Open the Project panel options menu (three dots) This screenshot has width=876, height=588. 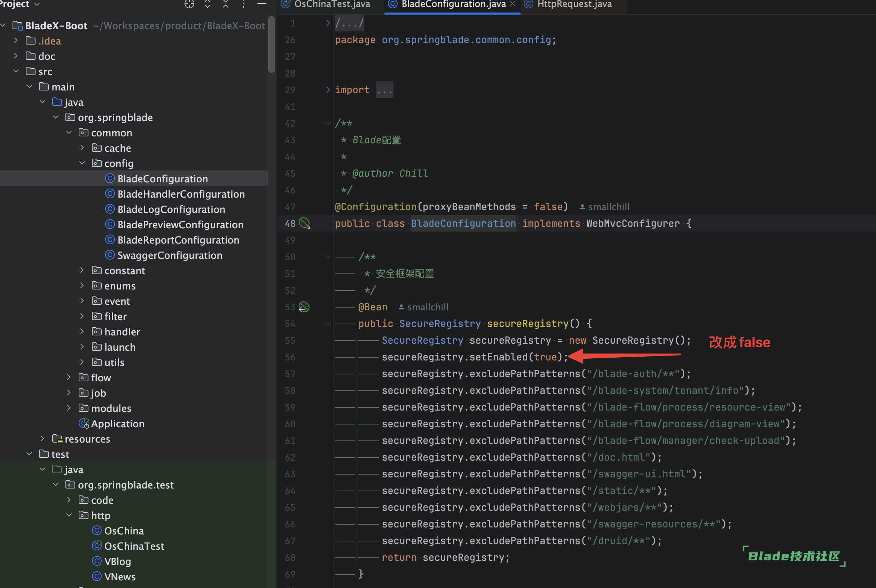click(244, 4)
